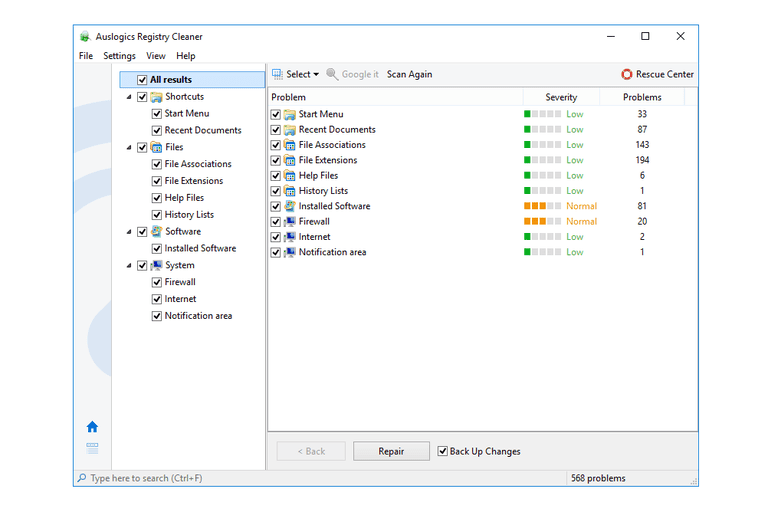Click Firewall severity bar indicator

[x=542, y=221]
